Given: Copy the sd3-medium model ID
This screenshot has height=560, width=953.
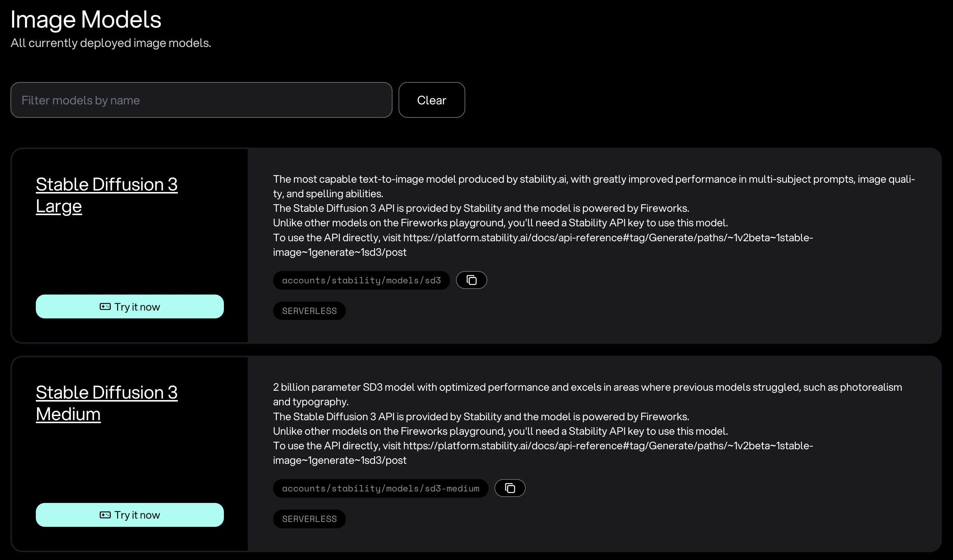Looking at the screenshot, I should click(x=510, y=488).
